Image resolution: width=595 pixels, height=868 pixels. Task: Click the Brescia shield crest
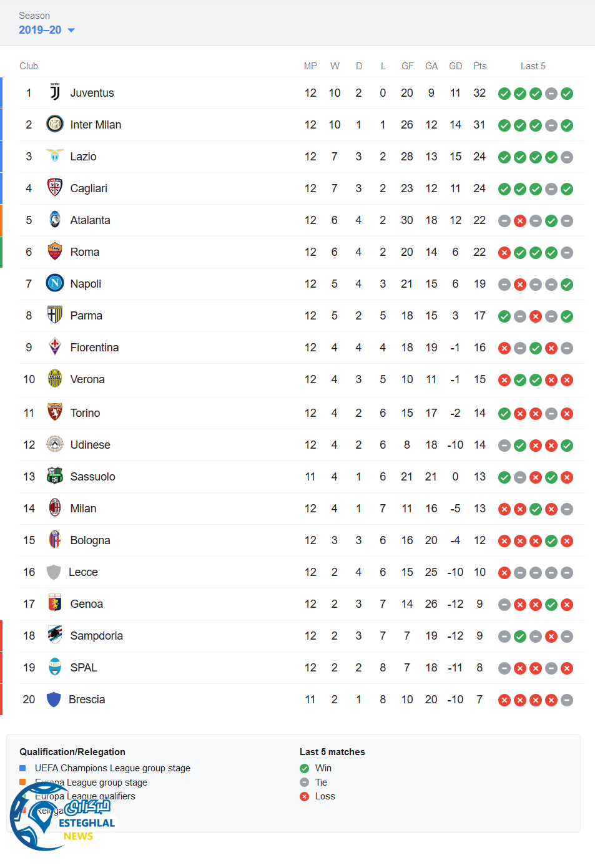(54, 699)
